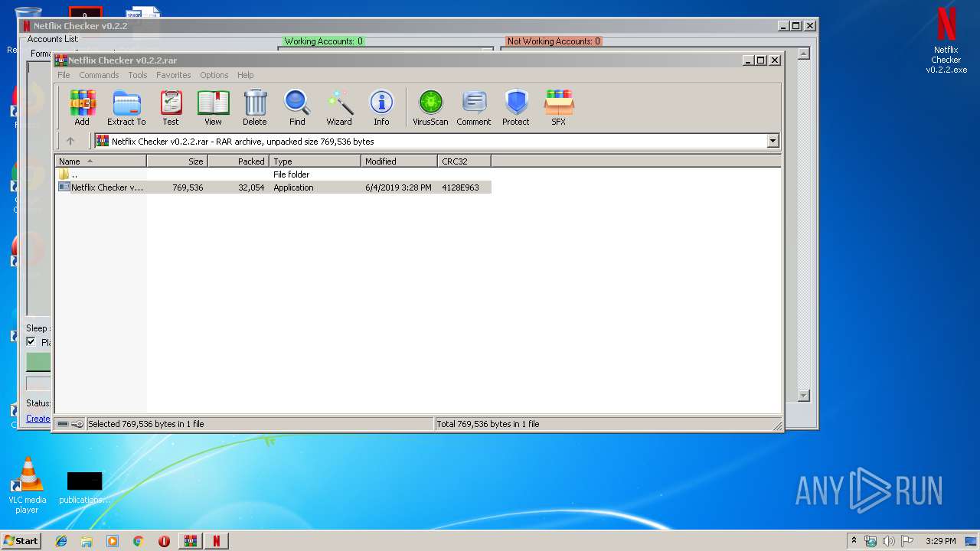The height and width of the screenshot is (551, 980).
Task: Select the parent '..' folder row
Action: click(x=274, y=174)
